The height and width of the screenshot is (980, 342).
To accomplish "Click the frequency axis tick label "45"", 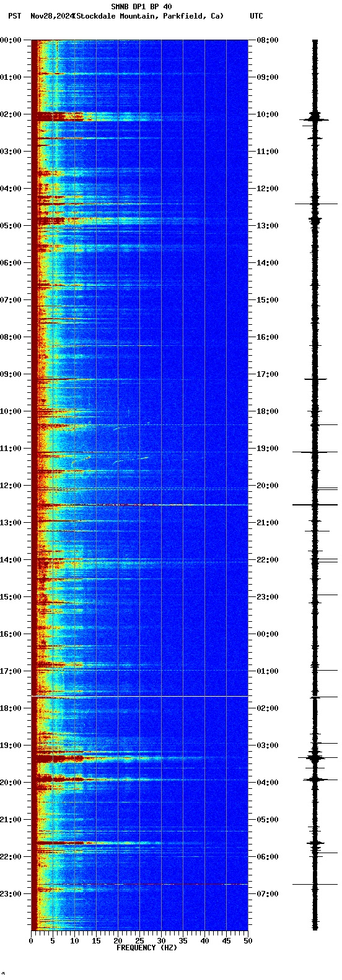I will tap(226, 941).
